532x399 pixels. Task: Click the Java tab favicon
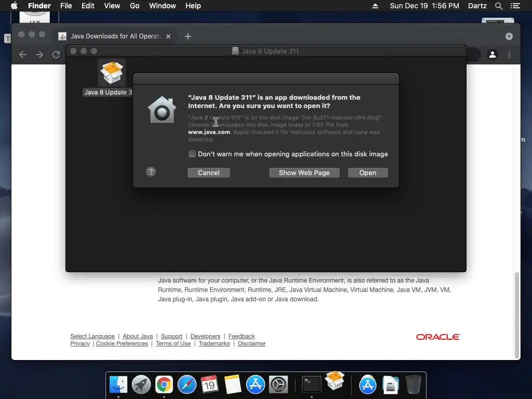[62, 36]
